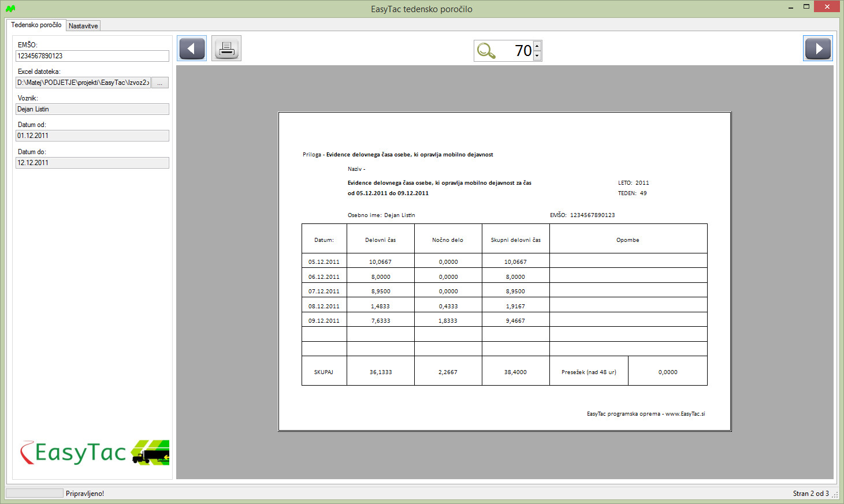Viewport: 844px width, 504px height.
Task: Click the Excel datoteka path field
Action: click(84, 82)
